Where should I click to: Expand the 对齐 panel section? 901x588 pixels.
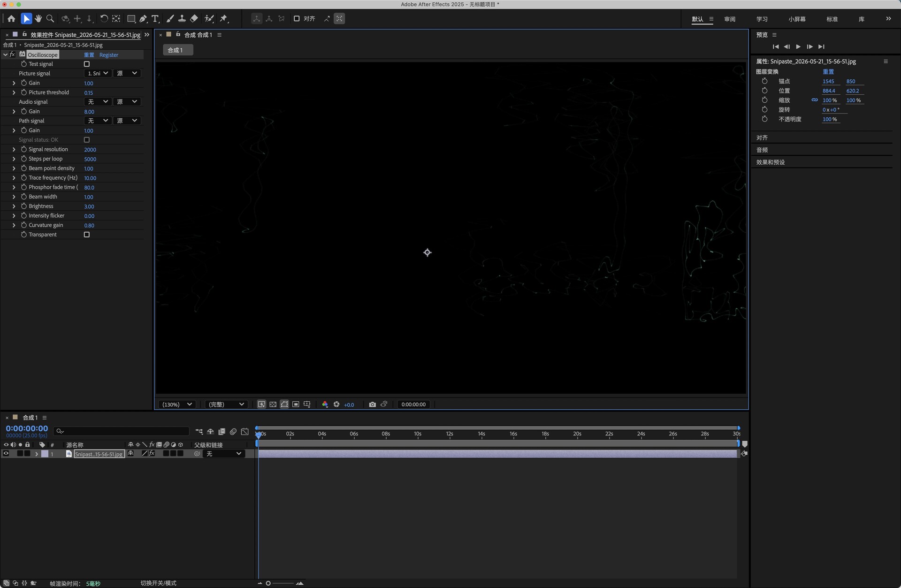[762, 137]
